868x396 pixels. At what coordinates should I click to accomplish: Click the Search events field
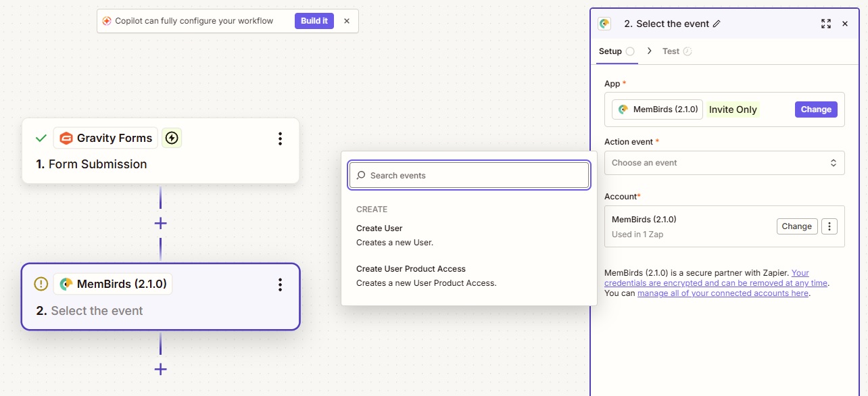click(x=469, y=175)
